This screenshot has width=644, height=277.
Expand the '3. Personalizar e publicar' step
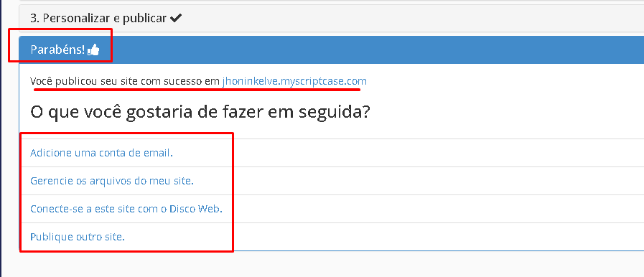[331, 19]
